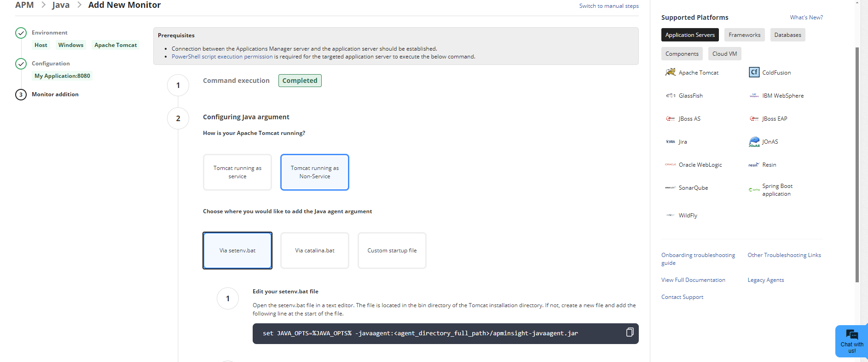Switch to the Databases tab
The image size is (868, 362).
787,35
